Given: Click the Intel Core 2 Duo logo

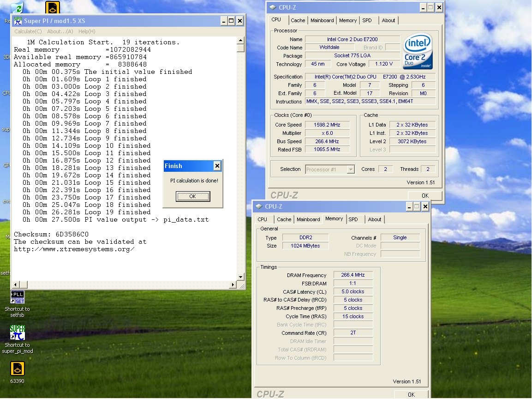Looking at the screenshot, I should pos(418,51).
